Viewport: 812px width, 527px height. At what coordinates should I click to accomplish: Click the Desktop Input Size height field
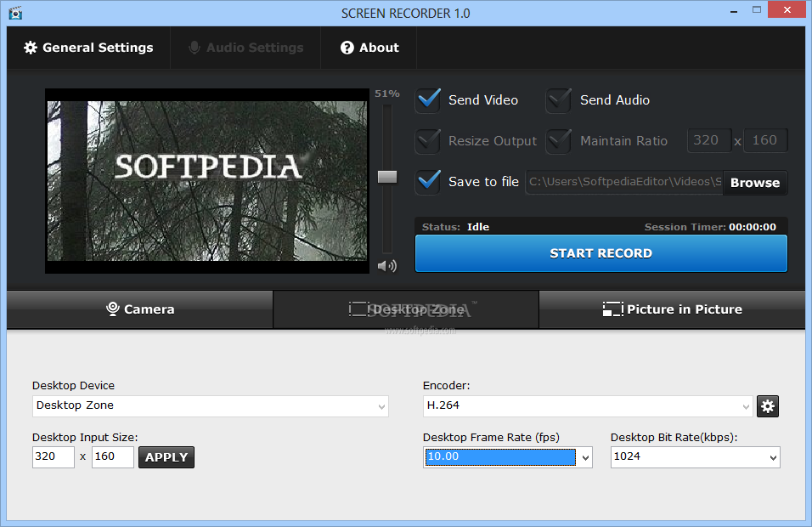[113, 457]
